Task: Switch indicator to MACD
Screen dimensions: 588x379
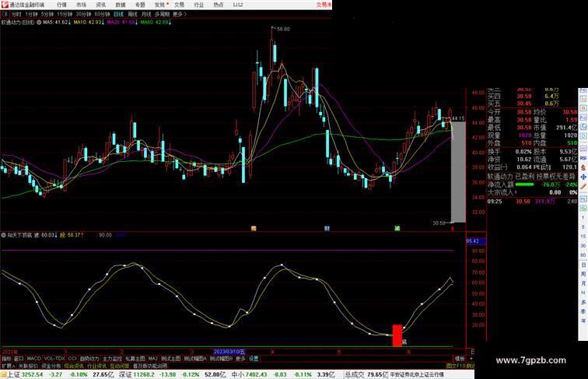Action: (x=33, y=359)
